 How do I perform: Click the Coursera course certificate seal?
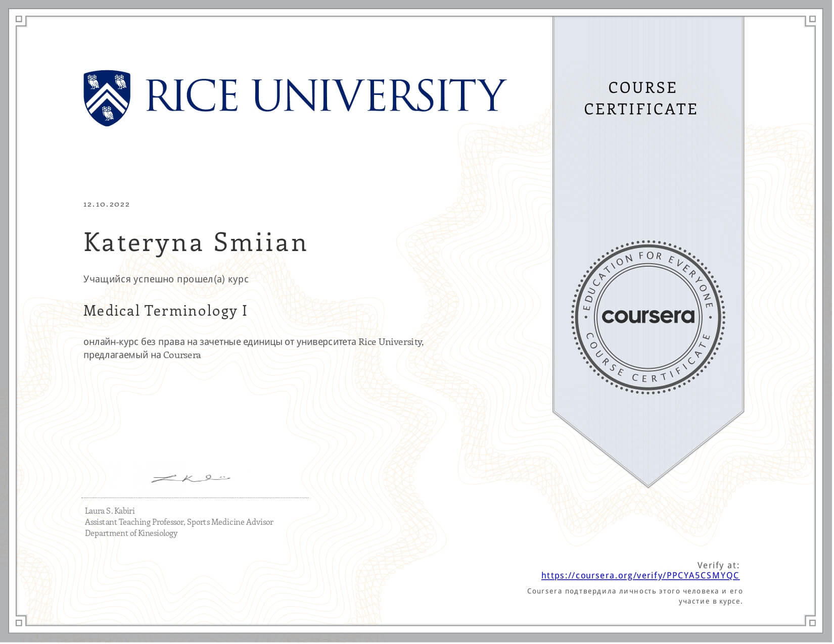coord(648,317)
